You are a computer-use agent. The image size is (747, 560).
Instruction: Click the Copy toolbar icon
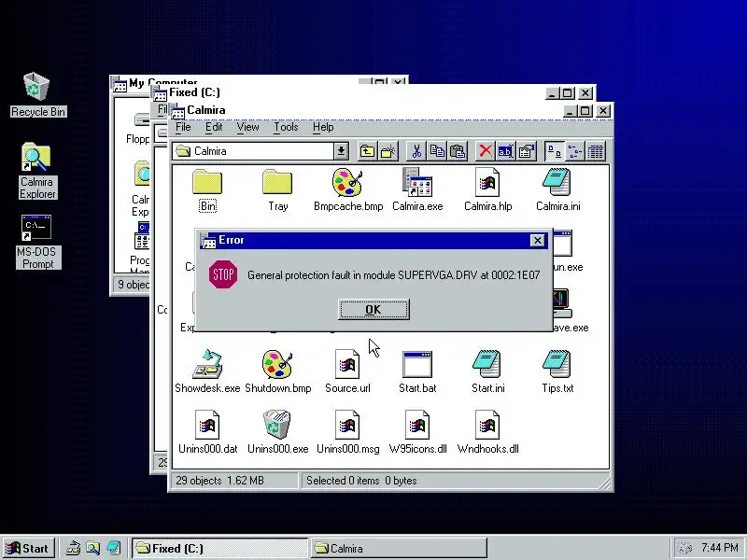(437, 151)
